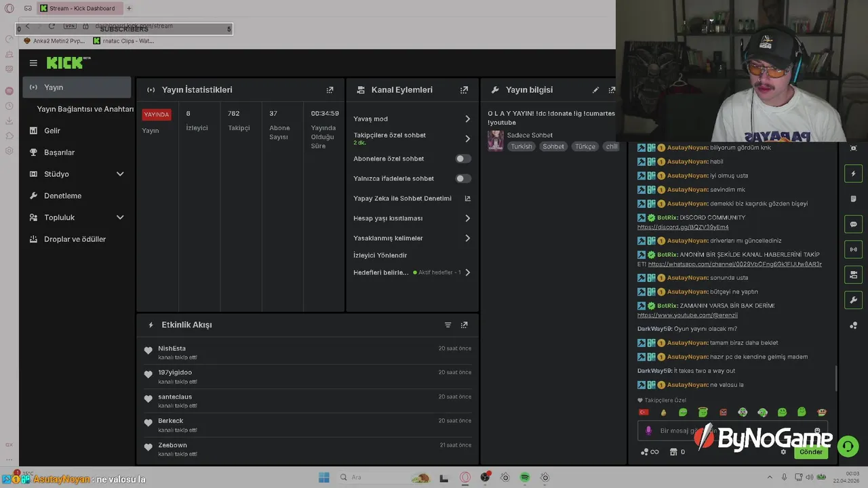Click the lightning bolt icon in the right sidebar
The height and width of the screenshot is (488, 868).
[854, 174]
